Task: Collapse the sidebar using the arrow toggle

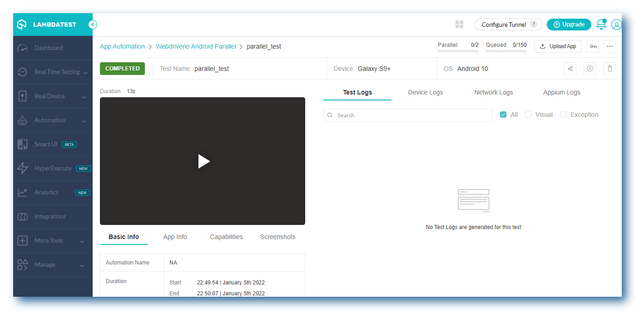Action: 93,25
